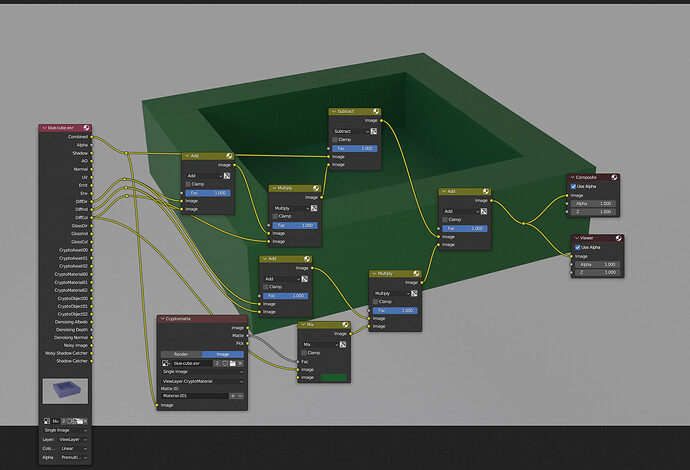Toggle the preview icon on the Composite node header
The image size is (690, 470).
pos(614,177)
